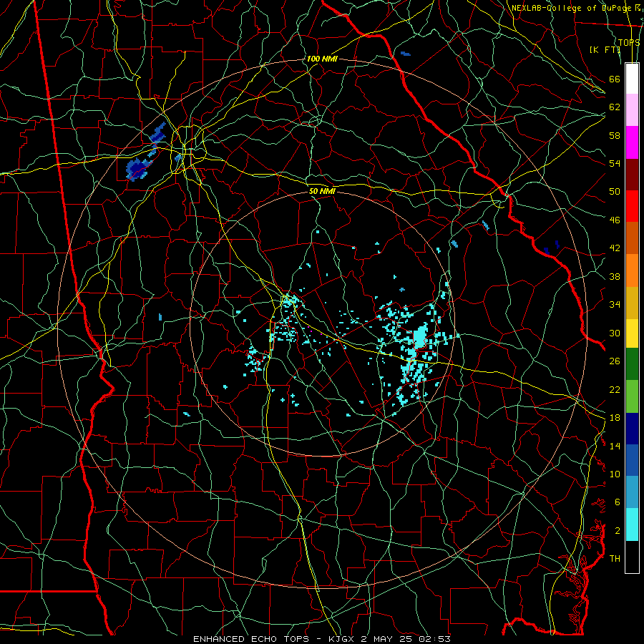Click the largest solid cyan echo block
This screenshot has height=644, width=644.
[x=420, y=336]
